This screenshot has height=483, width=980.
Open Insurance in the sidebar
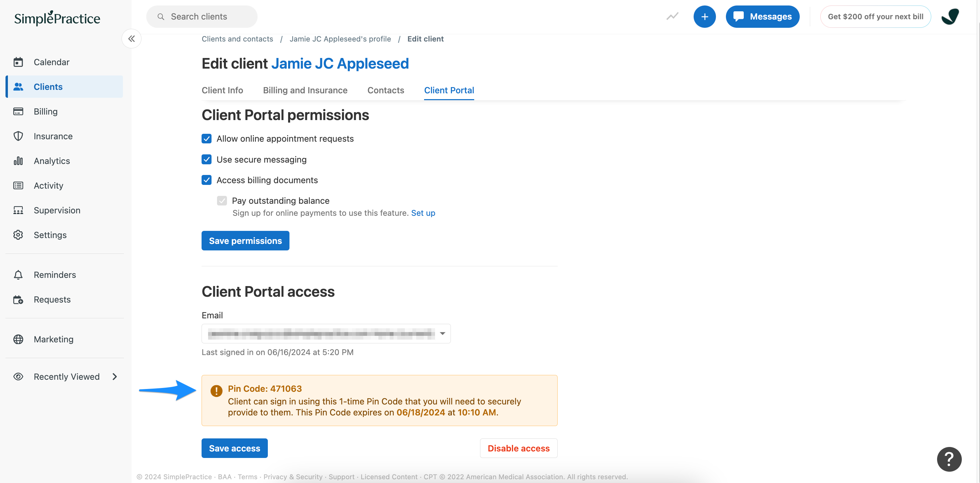[x=64, y=136]
